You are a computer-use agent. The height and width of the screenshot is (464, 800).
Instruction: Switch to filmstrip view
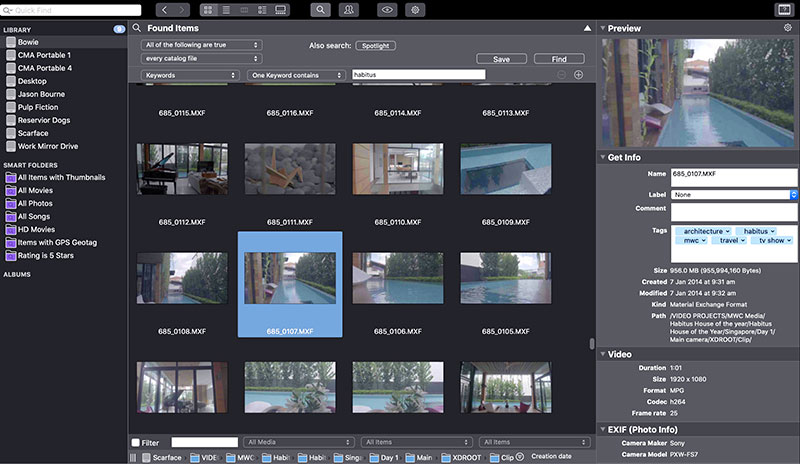click(x=281, y=10)
